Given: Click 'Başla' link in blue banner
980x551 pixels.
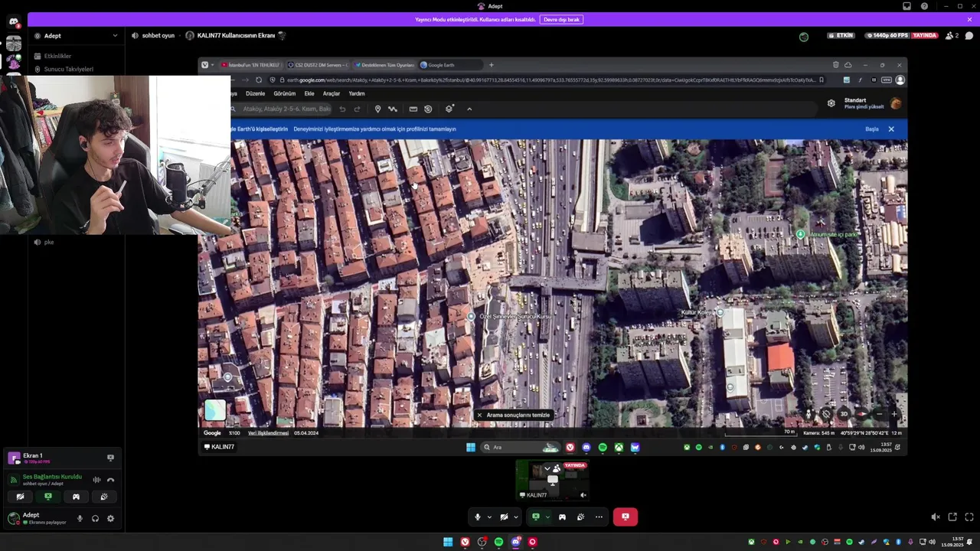Looking at the screenshot, I should point(872,129).
